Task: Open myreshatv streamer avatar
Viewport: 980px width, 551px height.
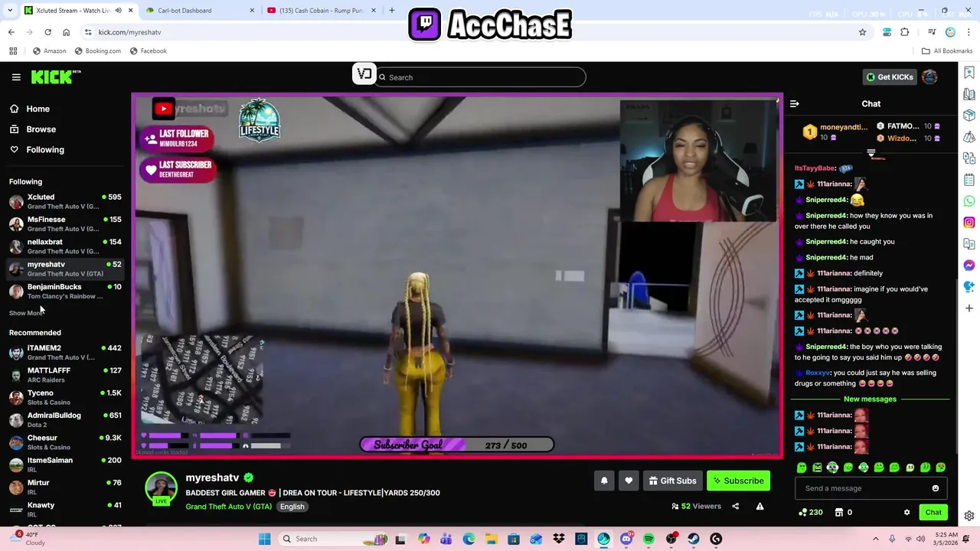Action: (x=161, y=488)
